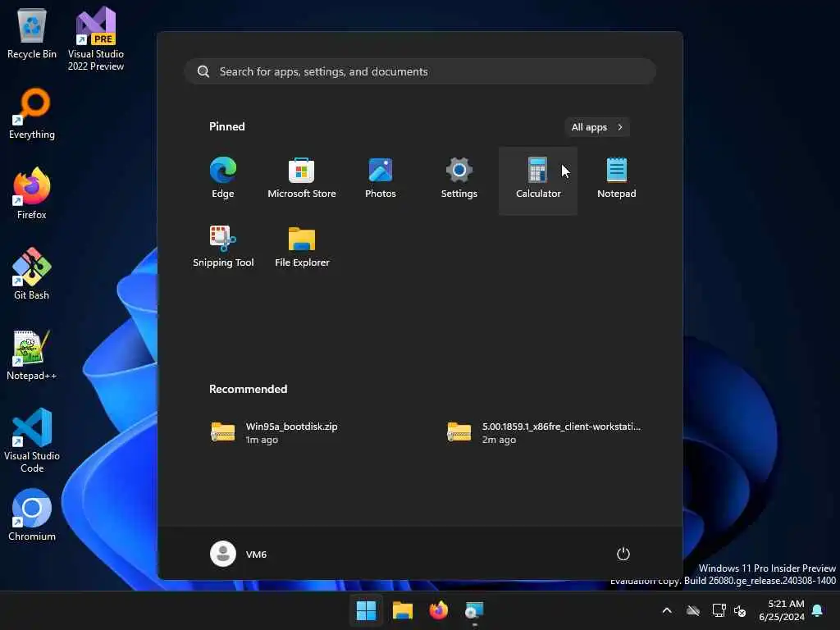
Task: Open recommended Win95a_bootdisk.zip file
Action: coord(303,433)
